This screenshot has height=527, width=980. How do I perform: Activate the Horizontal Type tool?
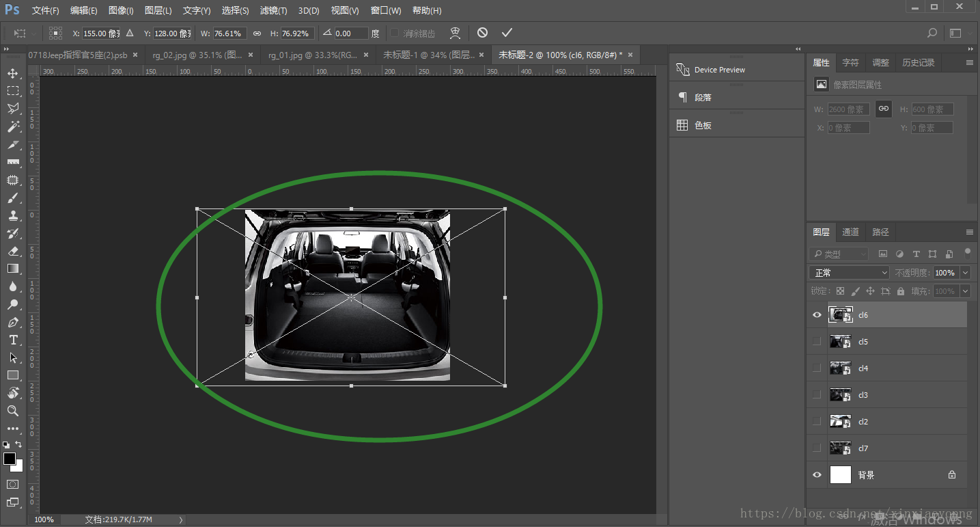pos(13,340)
